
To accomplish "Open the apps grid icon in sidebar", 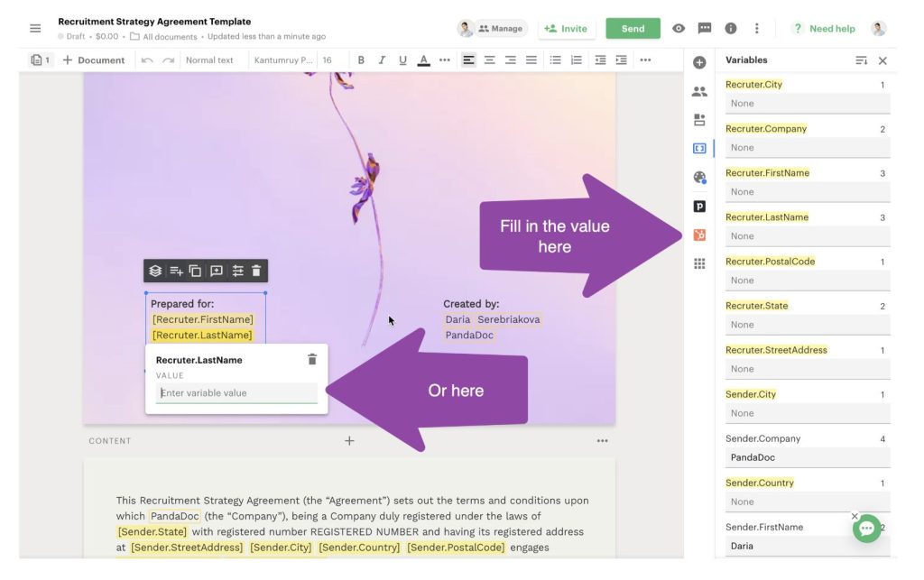I will [699, 263].
